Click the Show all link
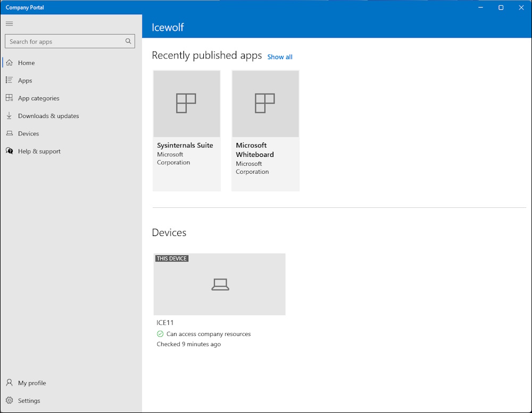 click(280, 57)
